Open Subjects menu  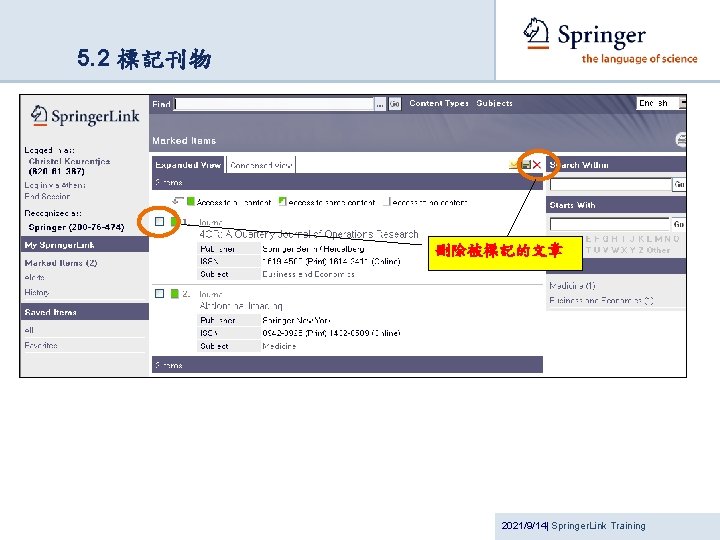pos(494,103)
